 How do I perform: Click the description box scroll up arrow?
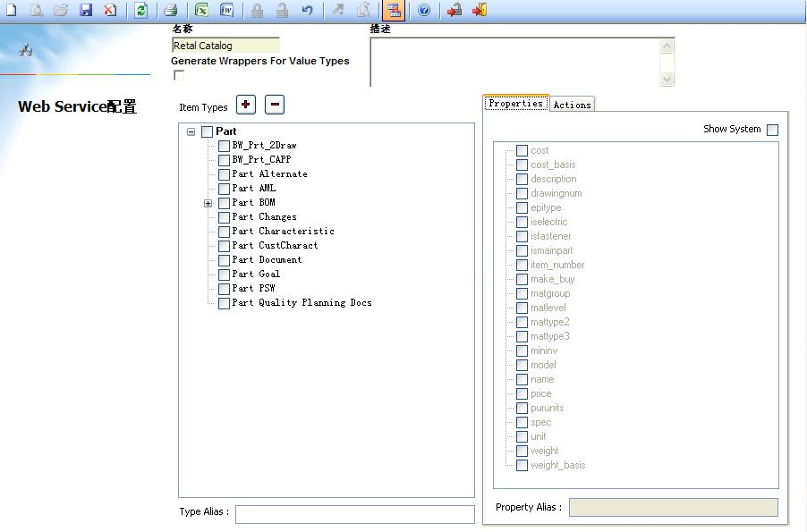click(x=667, y=46)
